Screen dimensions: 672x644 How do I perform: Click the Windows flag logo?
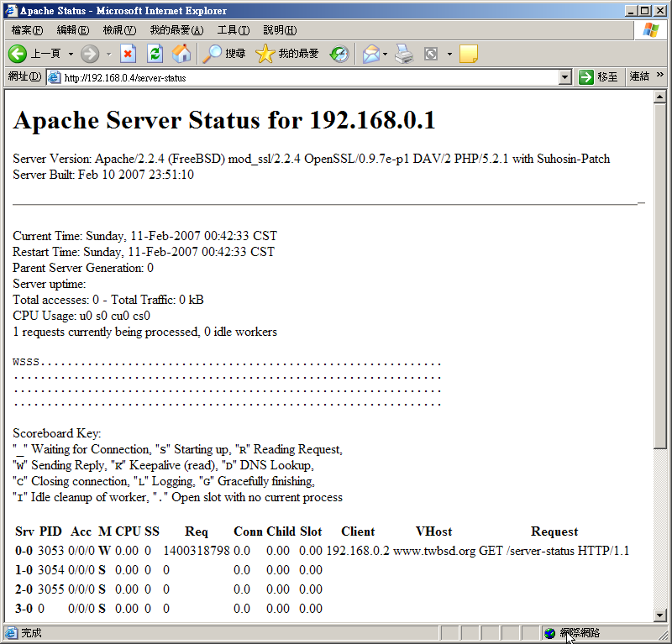(x=650, y=30)
